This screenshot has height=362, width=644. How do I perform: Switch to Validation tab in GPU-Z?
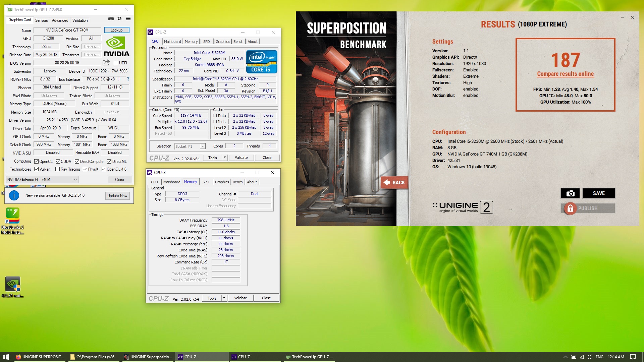coord(80,20)
